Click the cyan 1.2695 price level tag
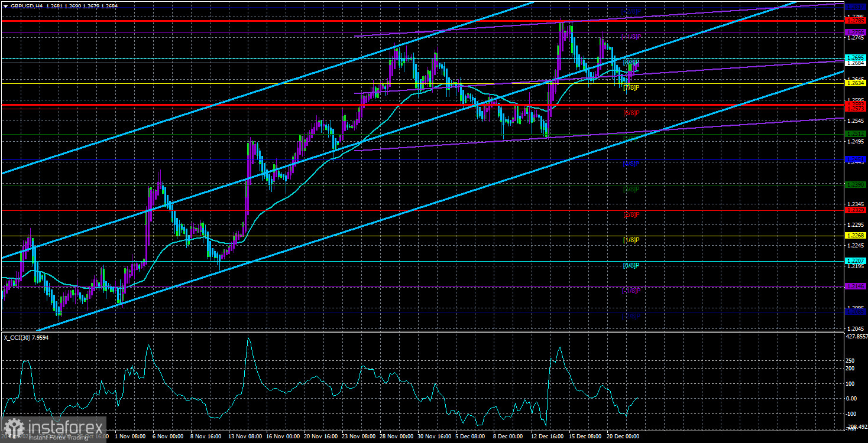The image size is (868, 443). coord(856,58)
